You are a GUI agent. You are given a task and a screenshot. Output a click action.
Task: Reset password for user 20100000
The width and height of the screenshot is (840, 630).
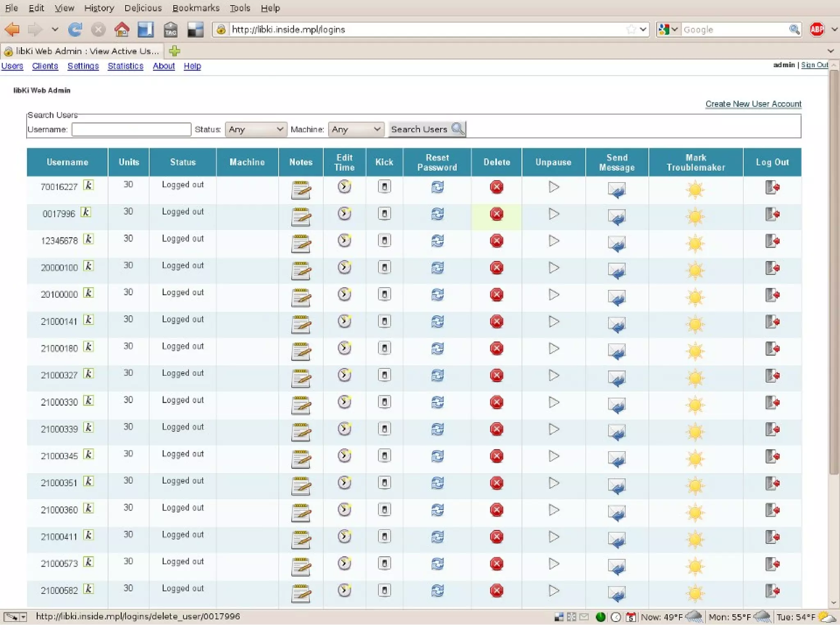[x=437, y=294]
